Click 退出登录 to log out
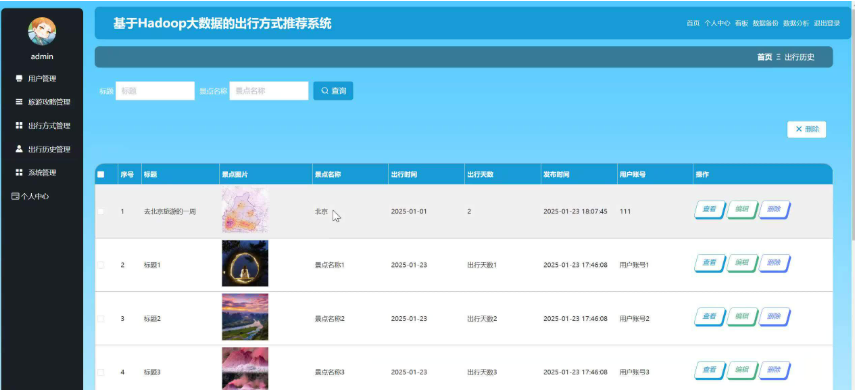Screen dimensions: 855x390 tap(827, 23)
